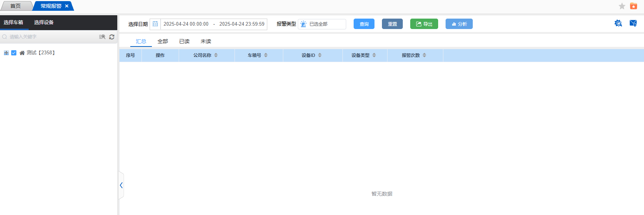
Task: Expand the 测试【2358】 tree node
Action: 6,53
